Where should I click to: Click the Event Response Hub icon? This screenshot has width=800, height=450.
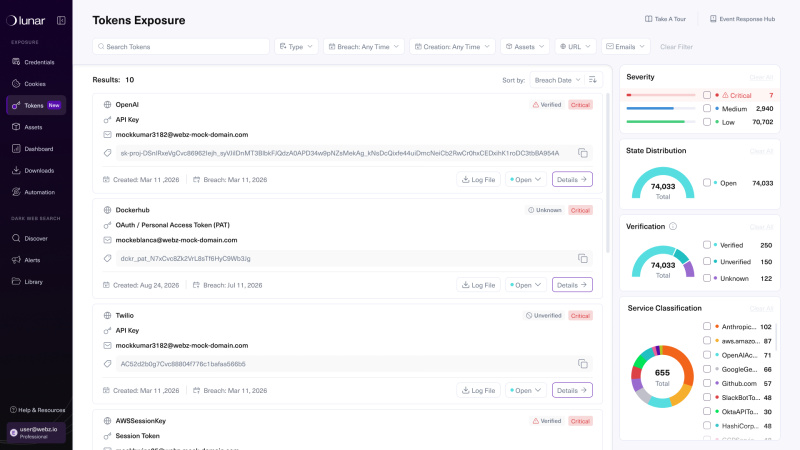tap(713, 19)
